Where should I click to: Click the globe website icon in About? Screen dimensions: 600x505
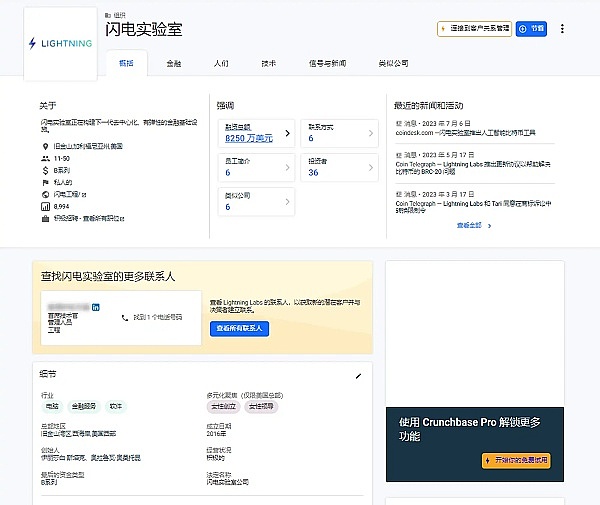[x=45, y=194]
